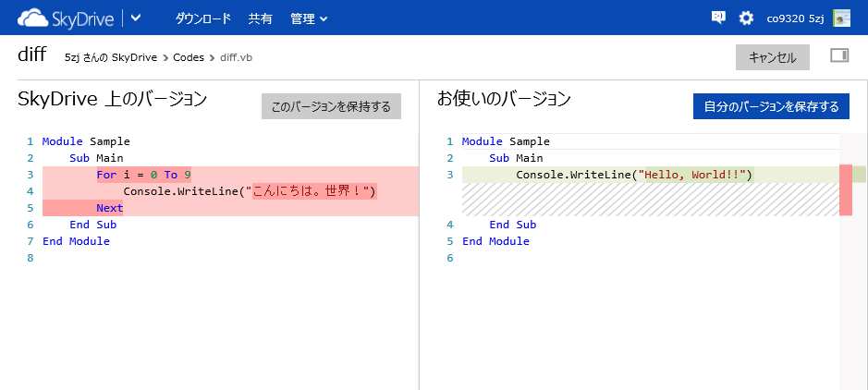Click このバージョンを保持する button

click(x=331, y=107)
